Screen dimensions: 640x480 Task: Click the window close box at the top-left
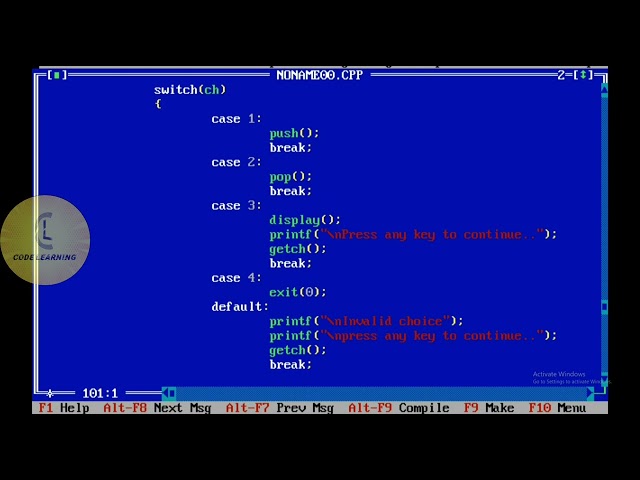coord(57,75)
